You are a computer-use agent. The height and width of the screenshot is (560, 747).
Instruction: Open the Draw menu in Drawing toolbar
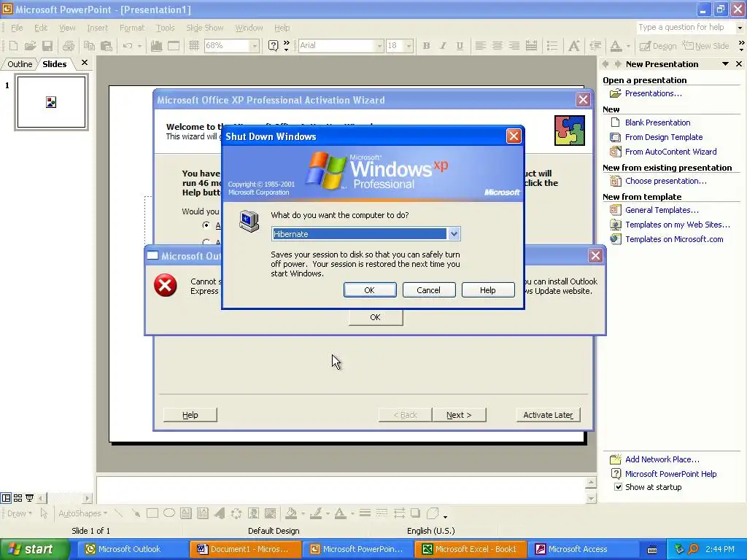(20, 513)
